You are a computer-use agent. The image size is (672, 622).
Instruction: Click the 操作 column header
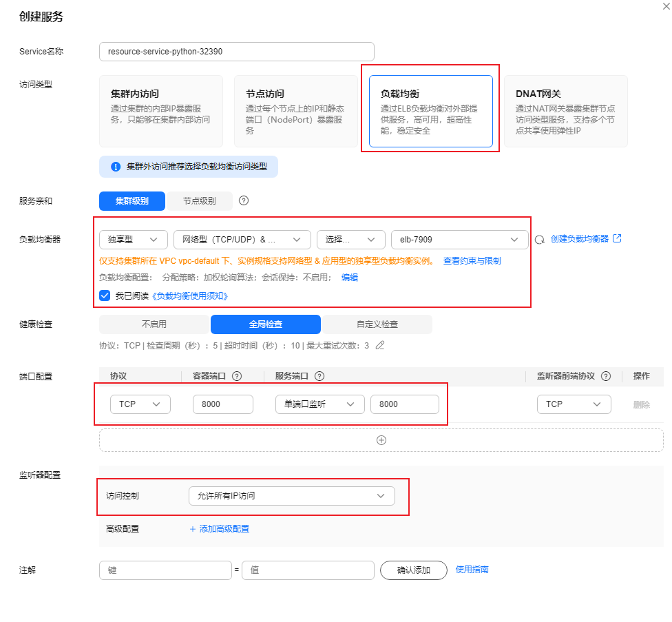coord(642,376)
